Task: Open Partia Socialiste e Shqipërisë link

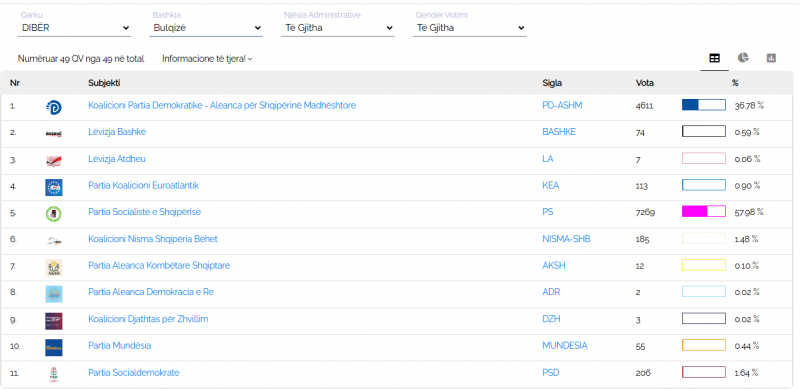Action: 144,212
